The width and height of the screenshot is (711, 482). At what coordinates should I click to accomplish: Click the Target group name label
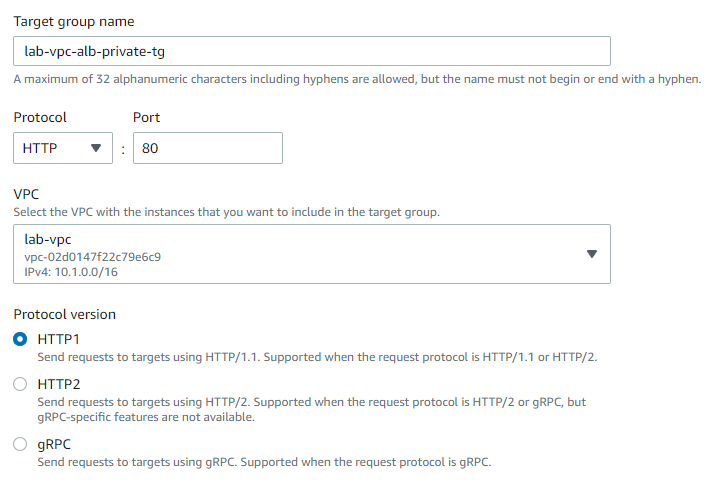click(x=74, y=21)
